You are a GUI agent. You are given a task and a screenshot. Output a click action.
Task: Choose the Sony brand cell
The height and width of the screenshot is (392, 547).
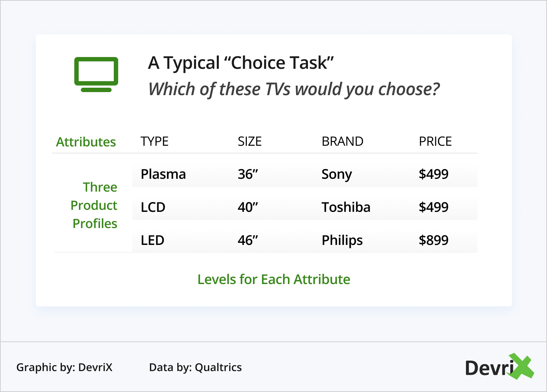pyautogui.click(x=337, y=174)
